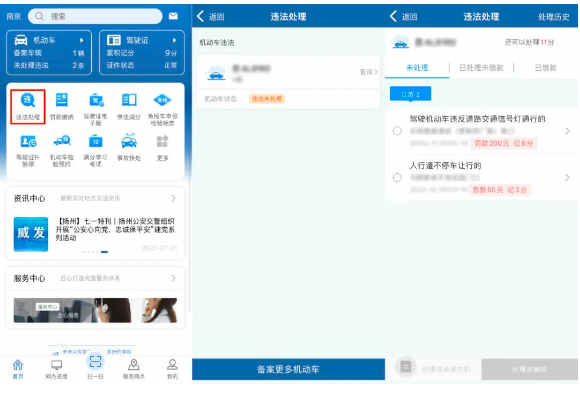580x417 pixels.
Task: Expand the 服务中心 chevron arrow
Action: pyautogui.click(x=173, y=278)
